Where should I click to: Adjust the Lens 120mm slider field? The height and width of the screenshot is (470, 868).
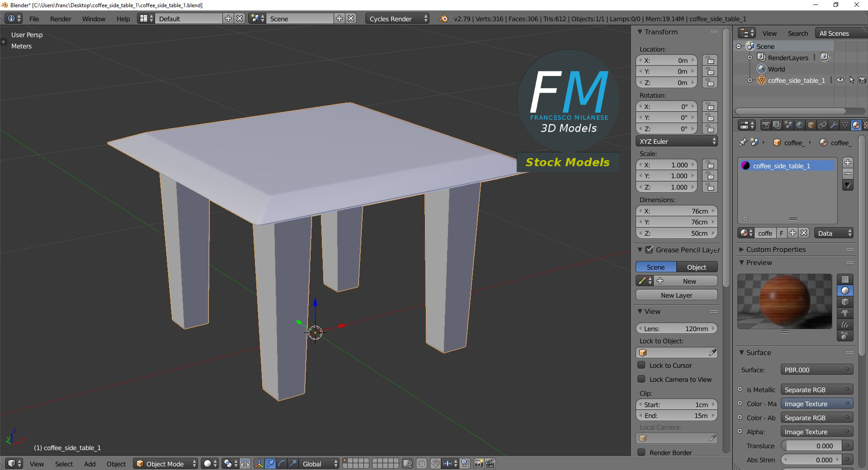pos(676,328)
